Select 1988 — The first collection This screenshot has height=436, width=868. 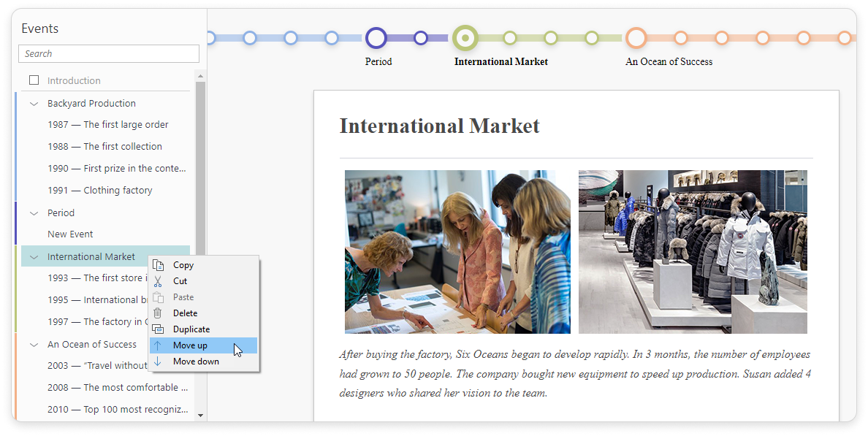[105, 147]
